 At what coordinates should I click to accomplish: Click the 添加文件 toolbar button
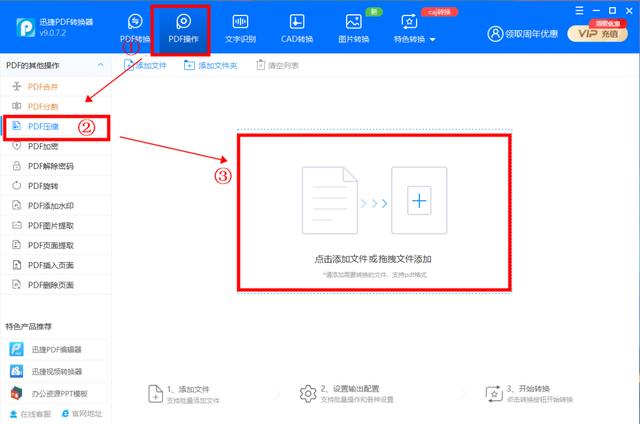(145, 65)
